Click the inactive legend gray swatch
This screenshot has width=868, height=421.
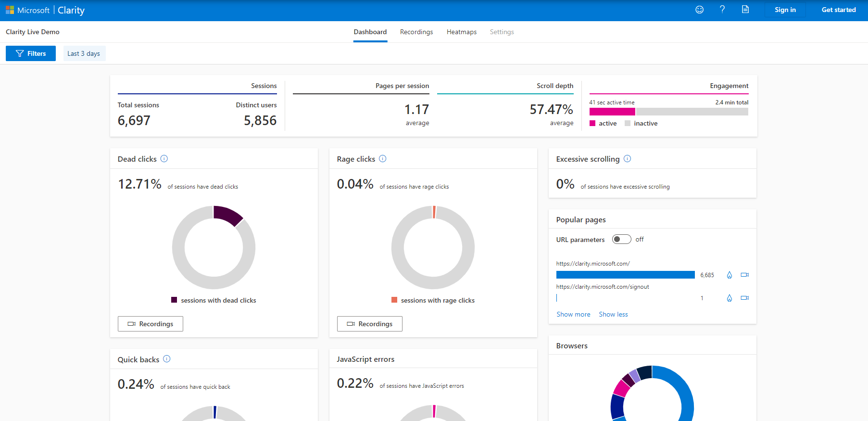pyautogui.click(x=628, y=123)
